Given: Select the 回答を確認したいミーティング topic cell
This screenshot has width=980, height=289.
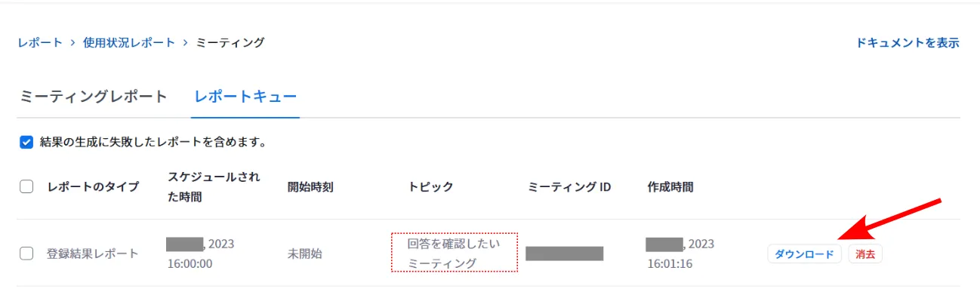Looking at the screenshot, I should click(455, 253).
